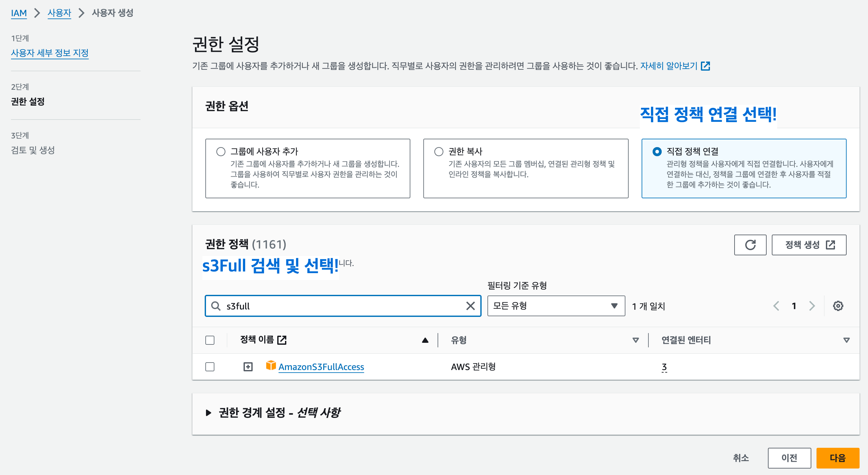
Task: Check the AmazonS3FullAccess policy checkbox
Action: 210,366
